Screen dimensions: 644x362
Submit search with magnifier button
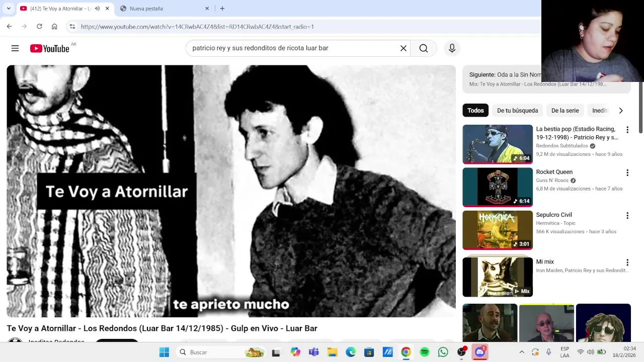point(424,48)
